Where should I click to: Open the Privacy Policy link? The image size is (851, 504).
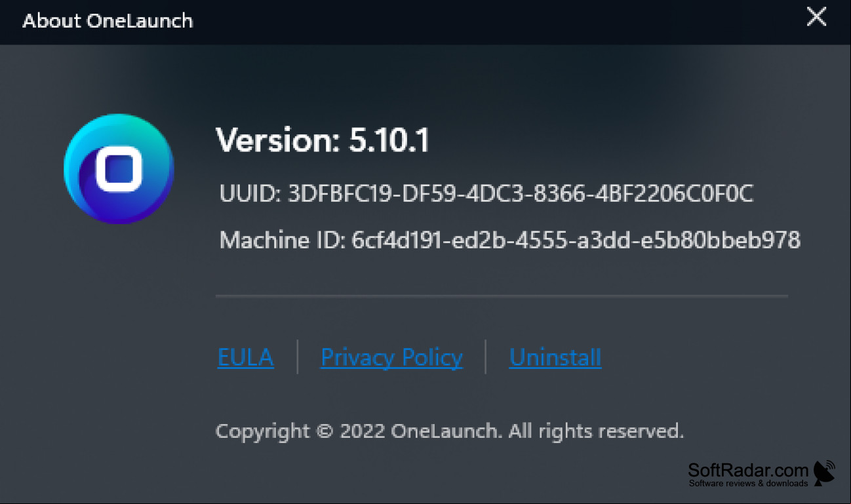tap(391, 357)
